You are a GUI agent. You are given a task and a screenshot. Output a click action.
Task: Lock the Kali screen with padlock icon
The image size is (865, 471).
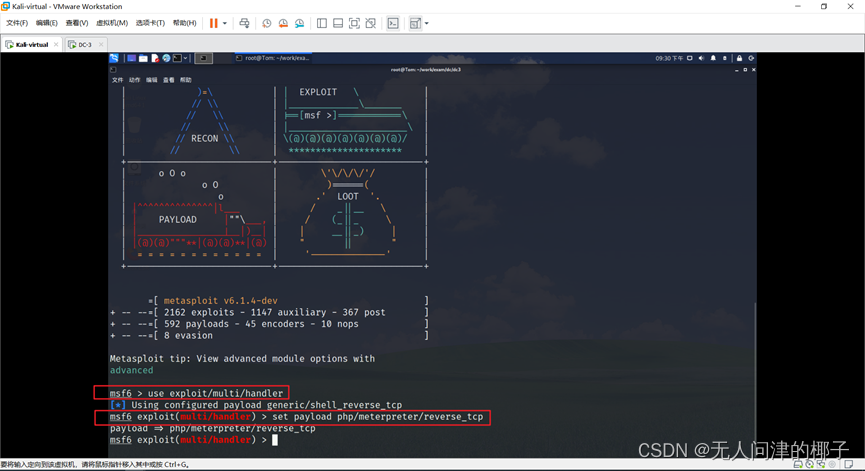(739, 58)
